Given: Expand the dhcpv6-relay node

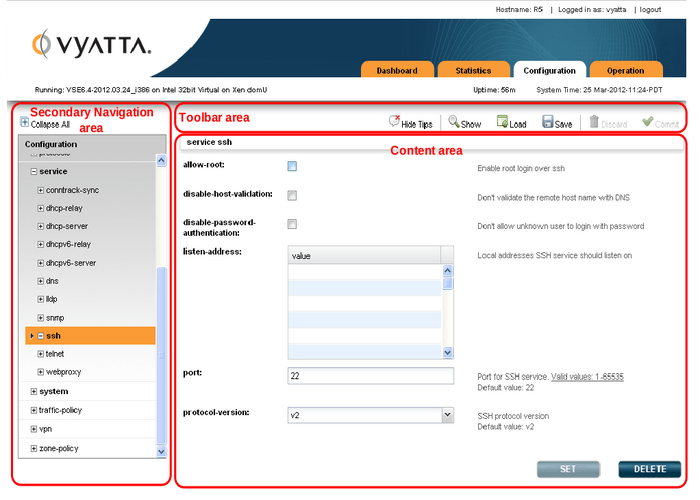Looking at the screenshot, I should (x=41, y=245).
